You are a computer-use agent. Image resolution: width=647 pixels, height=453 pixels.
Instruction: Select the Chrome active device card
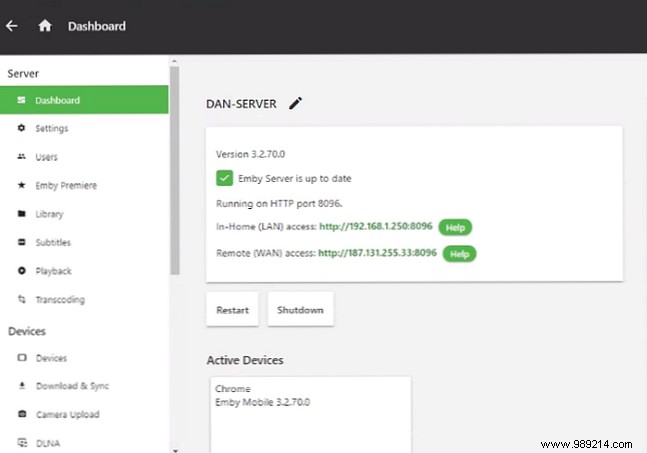click(311, 415)
